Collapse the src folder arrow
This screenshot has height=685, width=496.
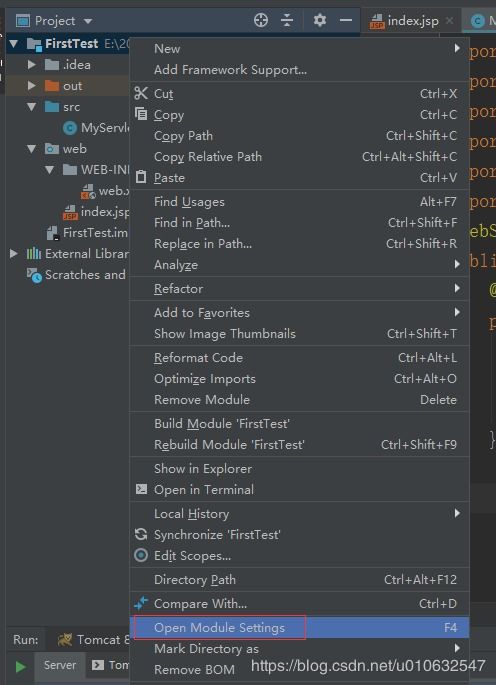pos(31,107)
